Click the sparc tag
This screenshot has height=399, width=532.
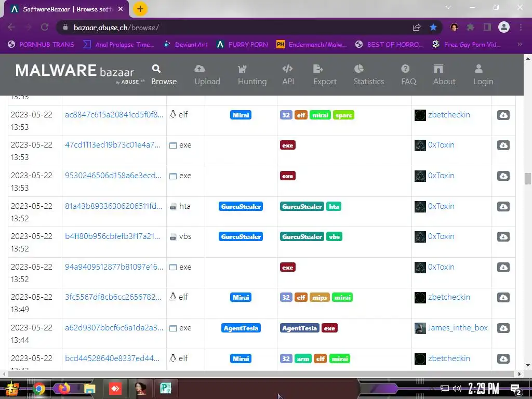pyautogui.click(x=343, y=115)
